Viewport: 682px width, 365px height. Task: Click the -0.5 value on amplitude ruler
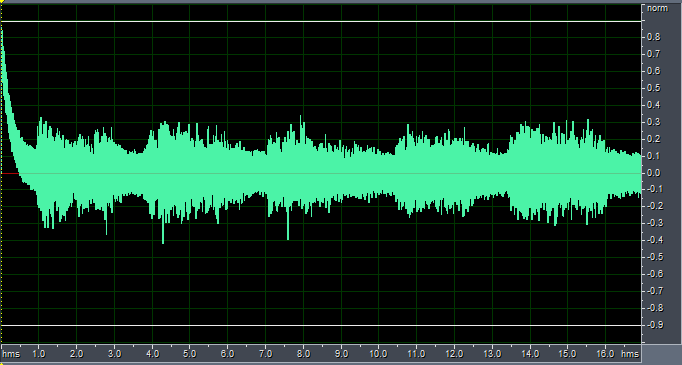(x=654, y=257)
